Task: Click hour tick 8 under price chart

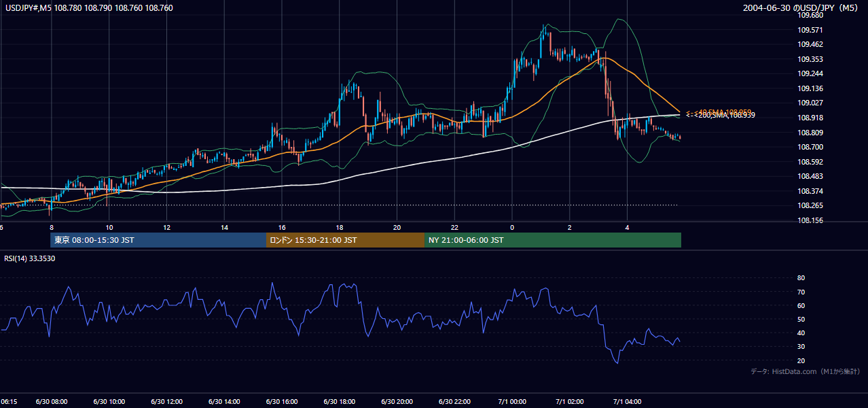Action: coord(52,227)
